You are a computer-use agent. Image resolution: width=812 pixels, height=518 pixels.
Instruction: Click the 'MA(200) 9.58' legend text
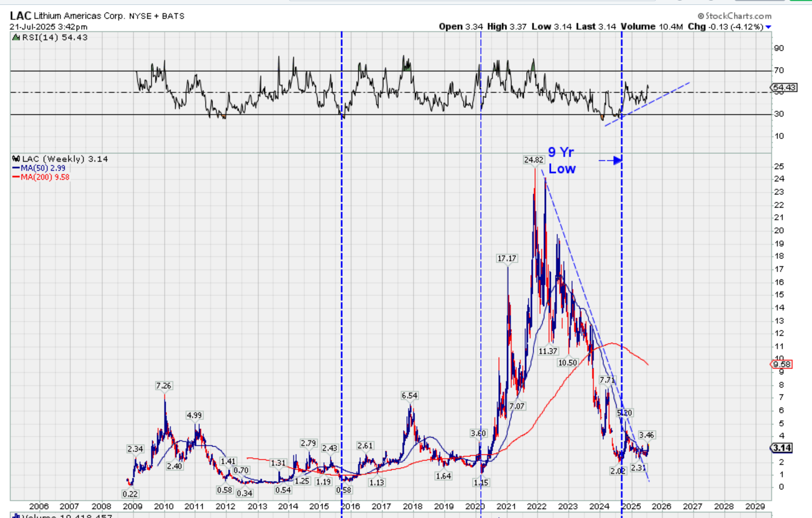point(45,177)
